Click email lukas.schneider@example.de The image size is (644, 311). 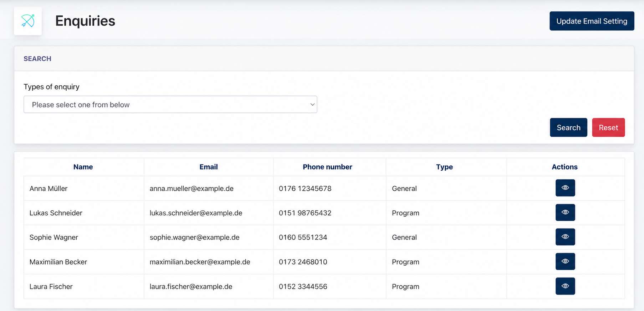(x=196, y=213)
